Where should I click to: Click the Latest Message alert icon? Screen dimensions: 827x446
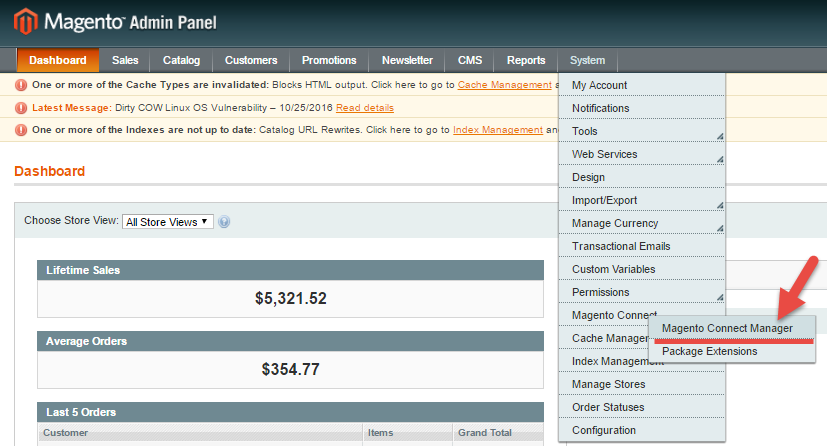coord(21,108)
